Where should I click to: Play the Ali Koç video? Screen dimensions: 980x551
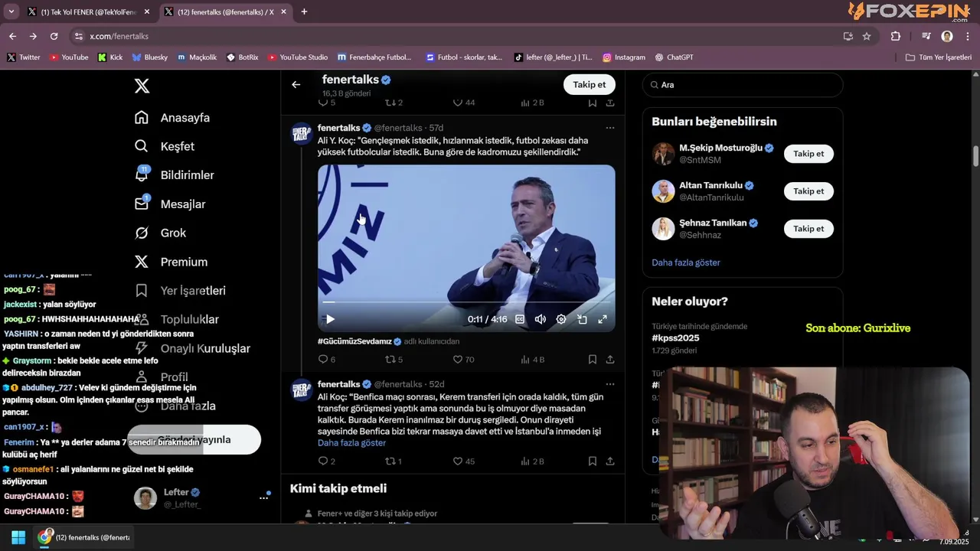click(x=330, y=319)
